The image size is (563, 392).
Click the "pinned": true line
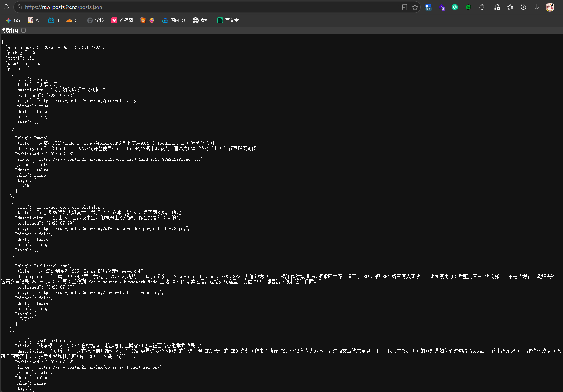32,106
